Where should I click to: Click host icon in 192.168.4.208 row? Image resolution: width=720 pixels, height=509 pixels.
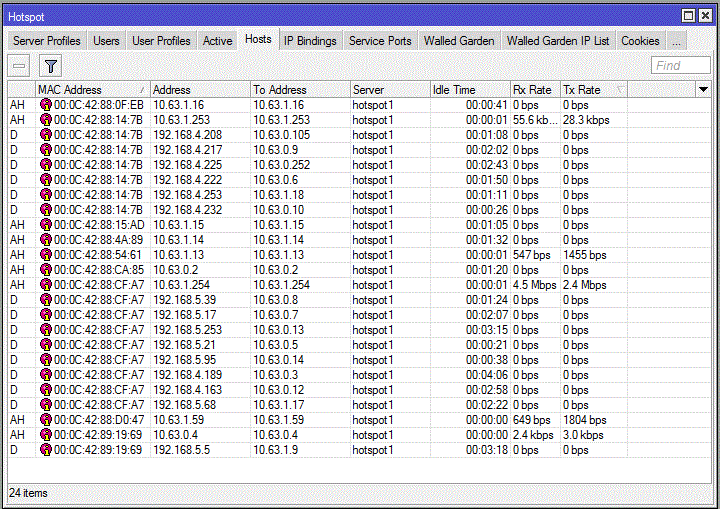45,135
